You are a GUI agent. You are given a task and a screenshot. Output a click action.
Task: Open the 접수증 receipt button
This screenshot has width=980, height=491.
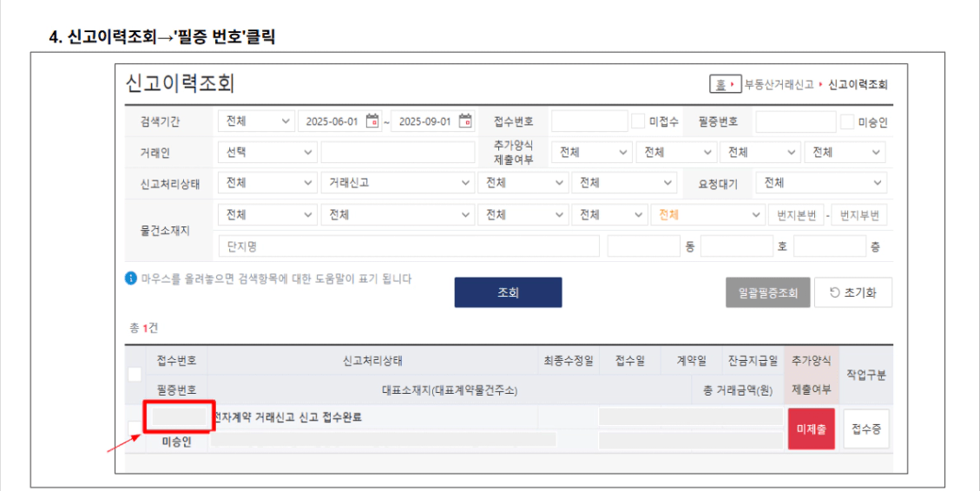(865, 429)
